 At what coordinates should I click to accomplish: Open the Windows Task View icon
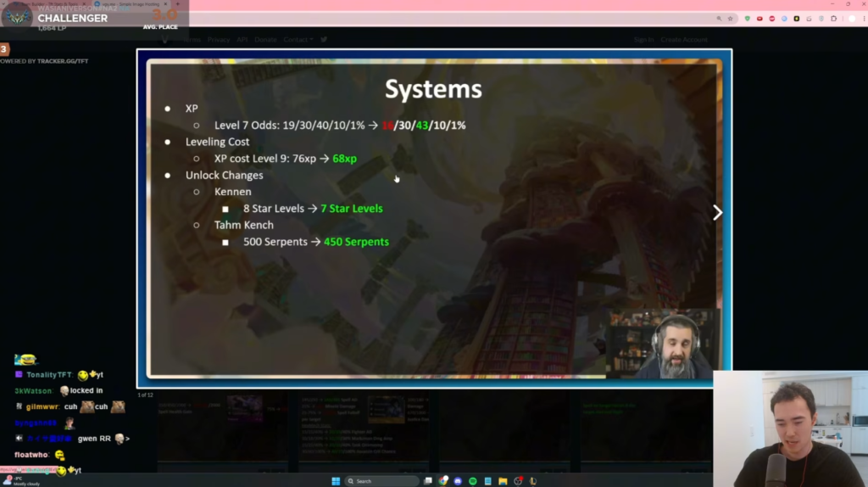click(428, 481)
